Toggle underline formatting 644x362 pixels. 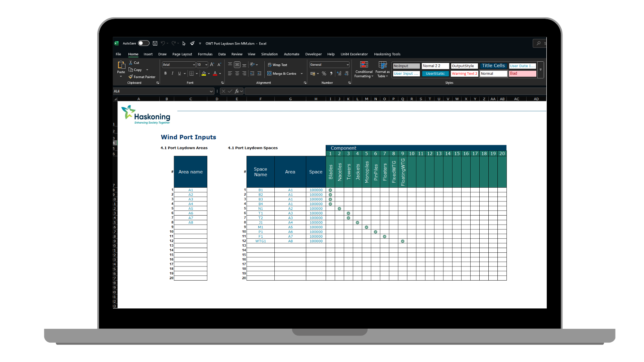(x=179, y=73)
